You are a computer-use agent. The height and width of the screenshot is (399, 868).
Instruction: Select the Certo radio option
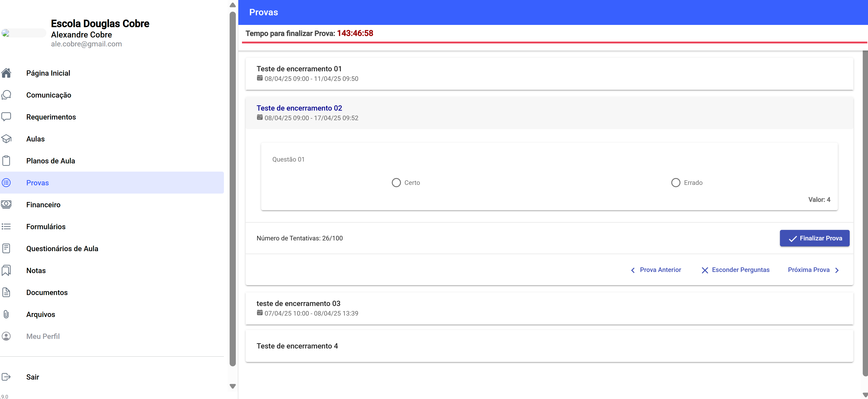click(x=396, y=183)
